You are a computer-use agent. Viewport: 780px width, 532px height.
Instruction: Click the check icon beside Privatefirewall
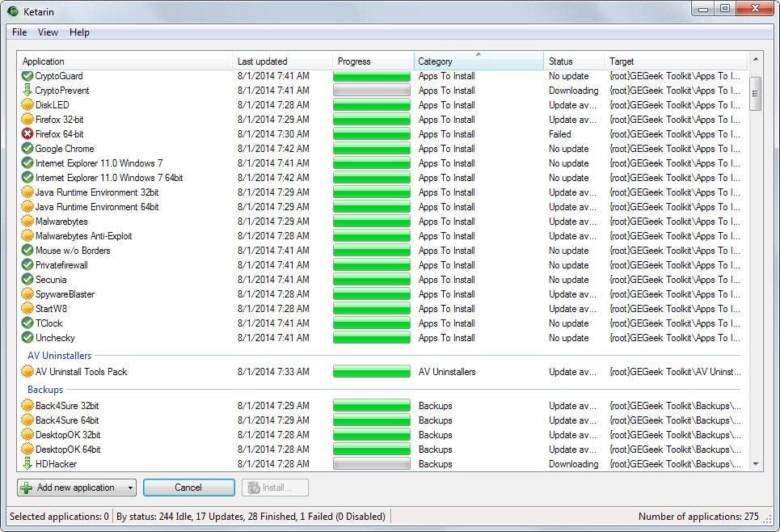point(27,264)
